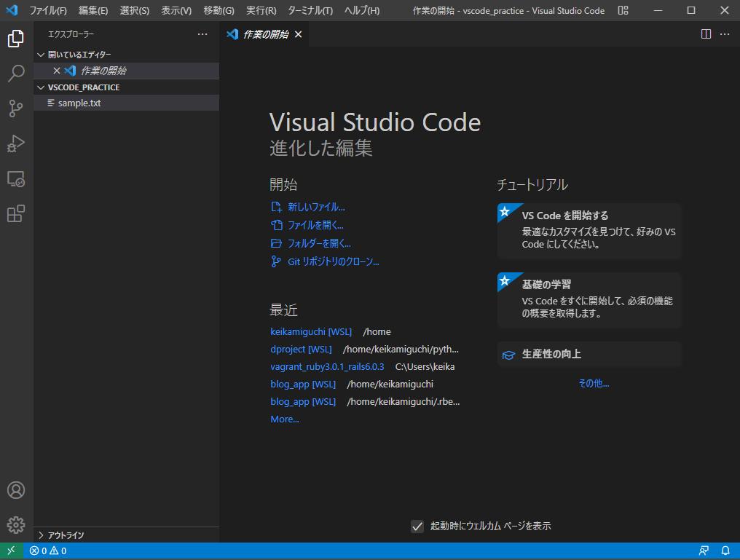Image resolution: width=740 pixels, height=560 pixels.
Task: Open the ファイル(F) menu
Action: [x=47, y=10]
